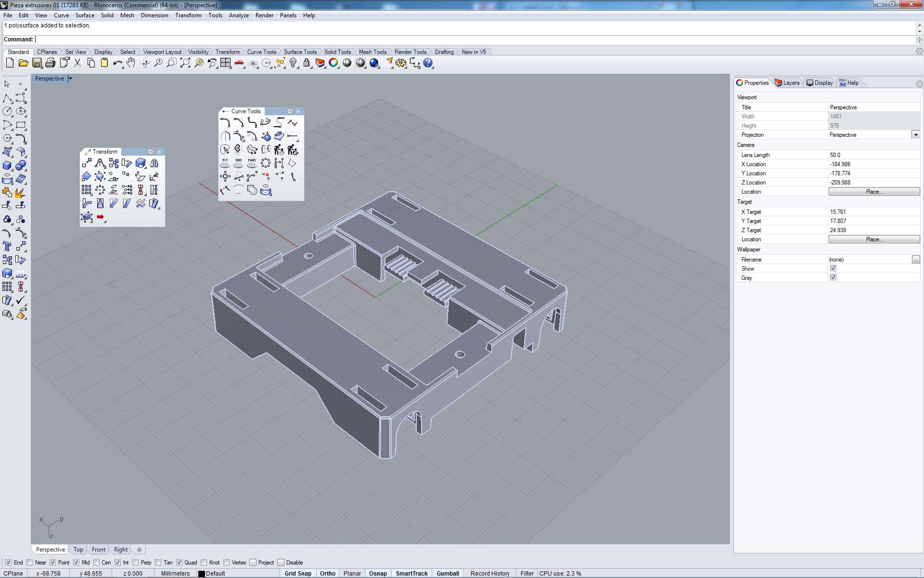This screenshot has width=924, height=578.
Task: Open the Options gear icon in toolbar
Action: pyautogui.click(x=401, y=63)
